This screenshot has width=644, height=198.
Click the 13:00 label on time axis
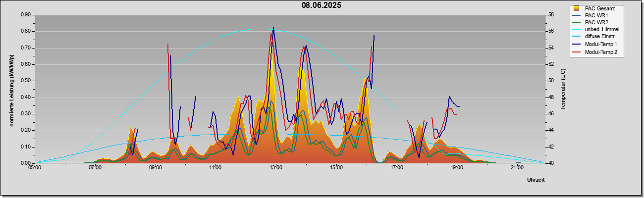[276, 167]
